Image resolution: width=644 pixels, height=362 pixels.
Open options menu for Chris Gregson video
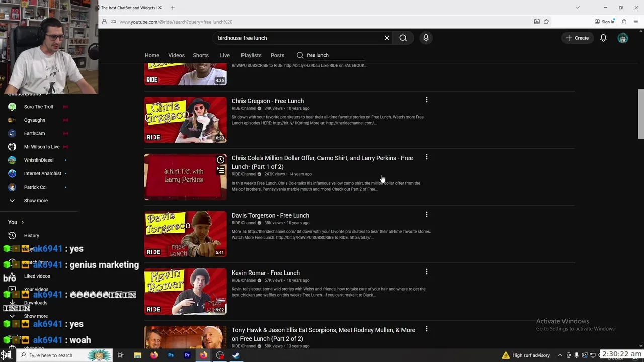click(426, 100)
